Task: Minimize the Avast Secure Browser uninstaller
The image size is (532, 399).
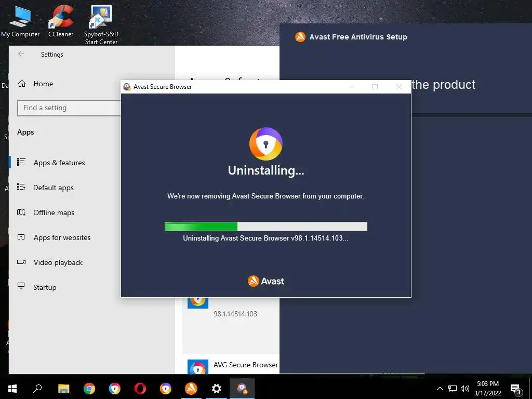Action: pos(352,87)
